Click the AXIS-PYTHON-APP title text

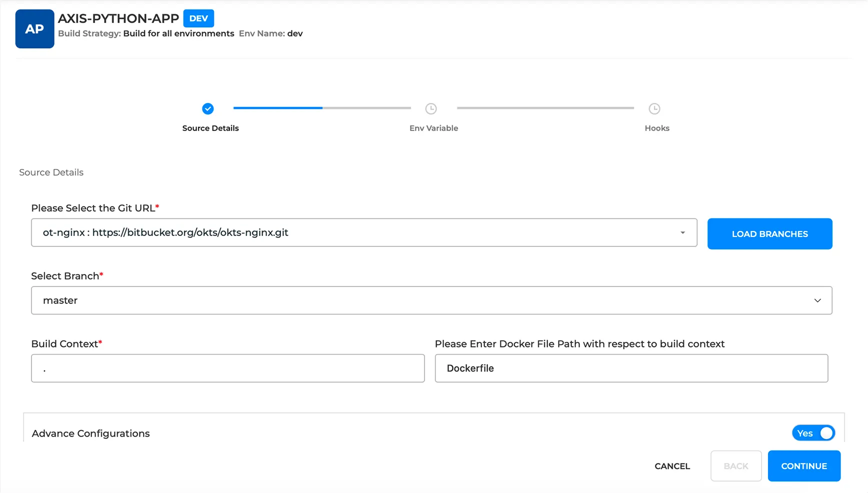coord(118,18)
